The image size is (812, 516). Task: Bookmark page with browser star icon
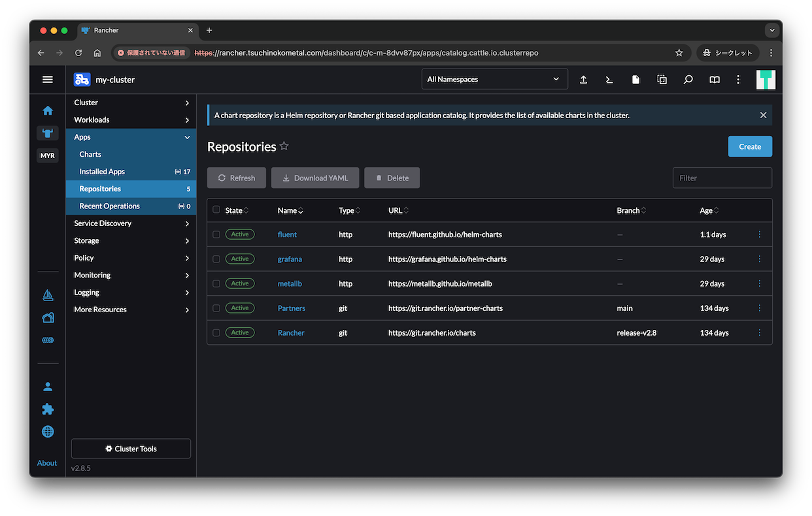point(679,53)
